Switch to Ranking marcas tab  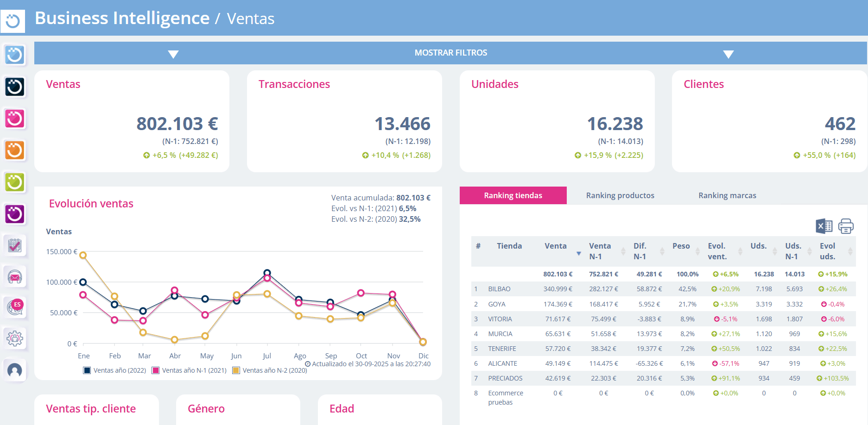tap(727, 195)
